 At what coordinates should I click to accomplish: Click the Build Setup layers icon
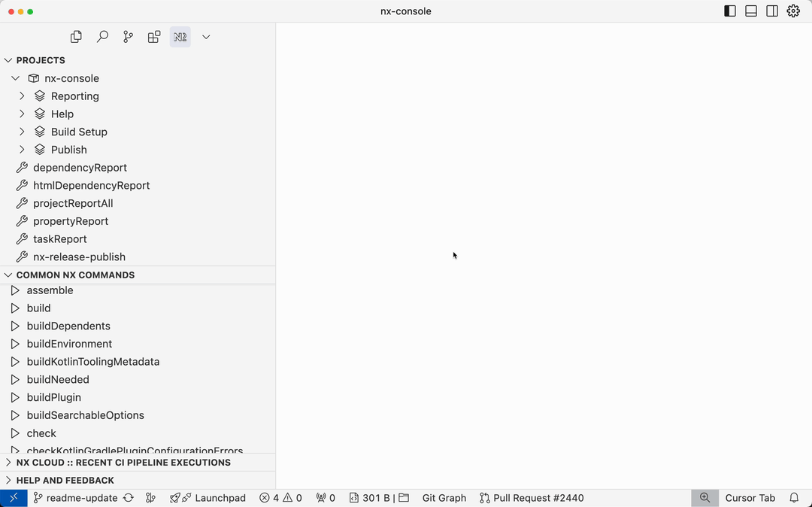click(40, 132)
